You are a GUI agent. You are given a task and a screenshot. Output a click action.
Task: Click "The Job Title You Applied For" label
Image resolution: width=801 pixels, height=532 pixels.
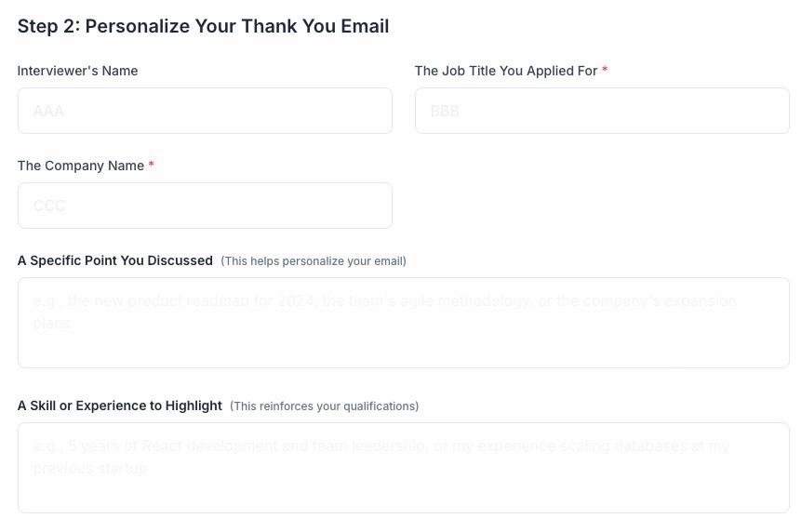[x=505, y=71]
